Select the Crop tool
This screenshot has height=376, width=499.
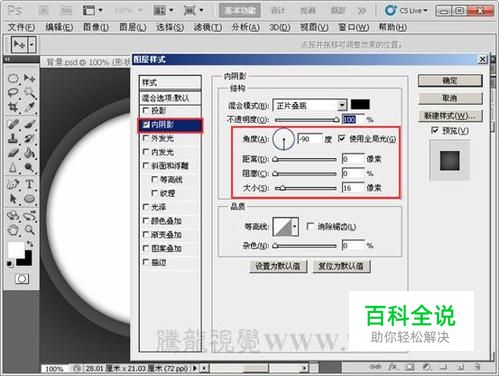coord(13,107)
